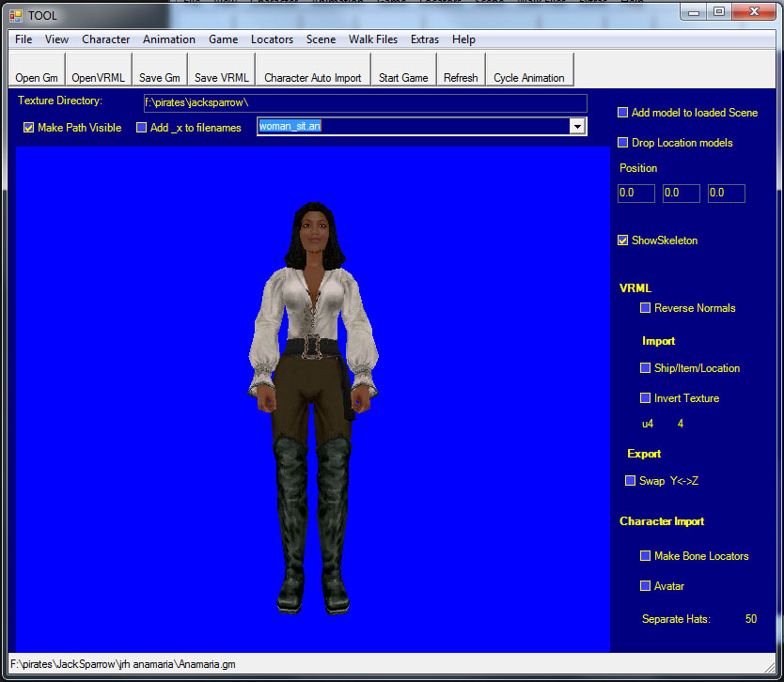Enable Add _x to filenames checkbox
Screen dimensions: 784x682
(142, 128)
